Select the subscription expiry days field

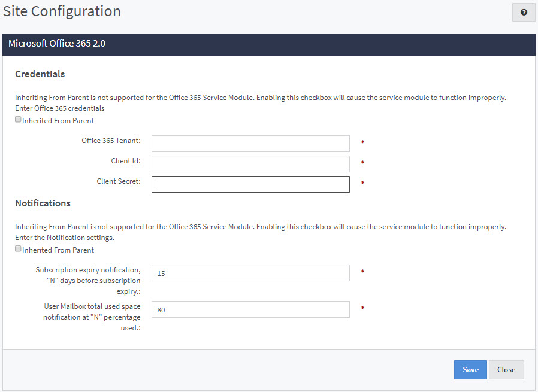click(x=250, y=273)
